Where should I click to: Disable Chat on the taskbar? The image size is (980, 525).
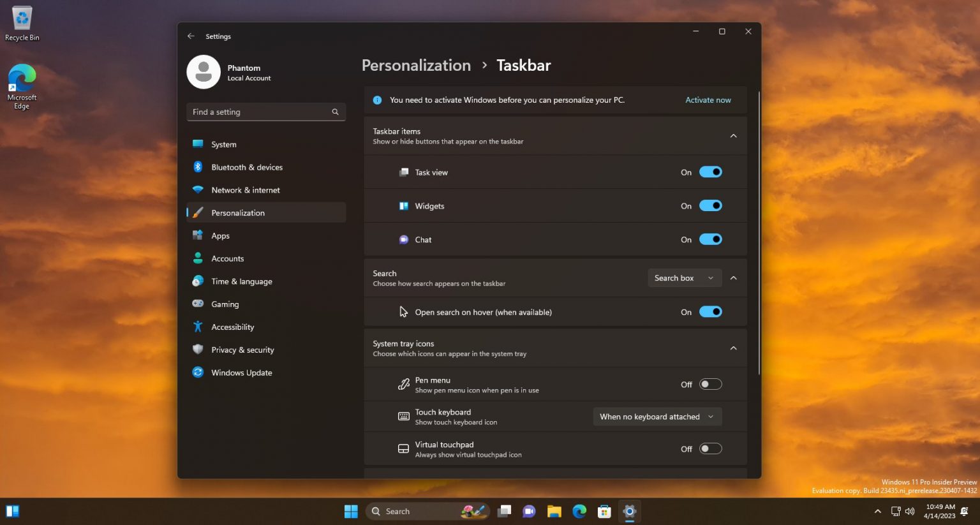711,239
